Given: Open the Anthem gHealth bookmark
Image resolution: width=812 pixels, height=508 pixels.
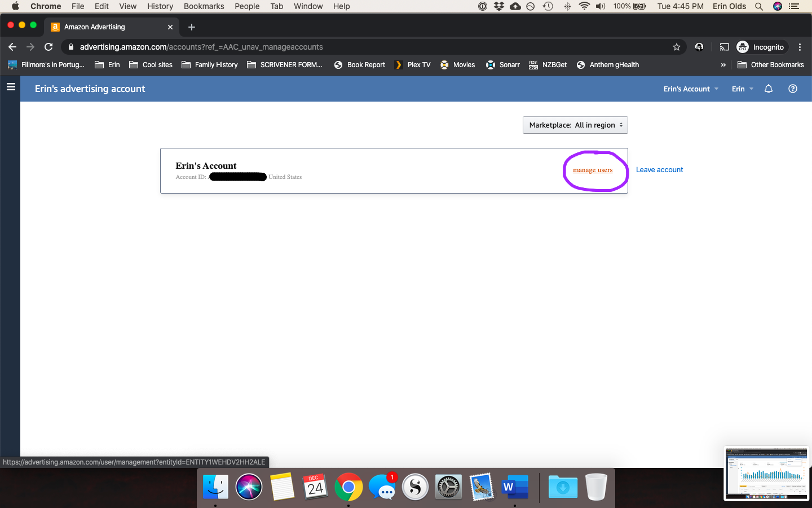Looking at the screenshot, I should click(x=608, y=65).
